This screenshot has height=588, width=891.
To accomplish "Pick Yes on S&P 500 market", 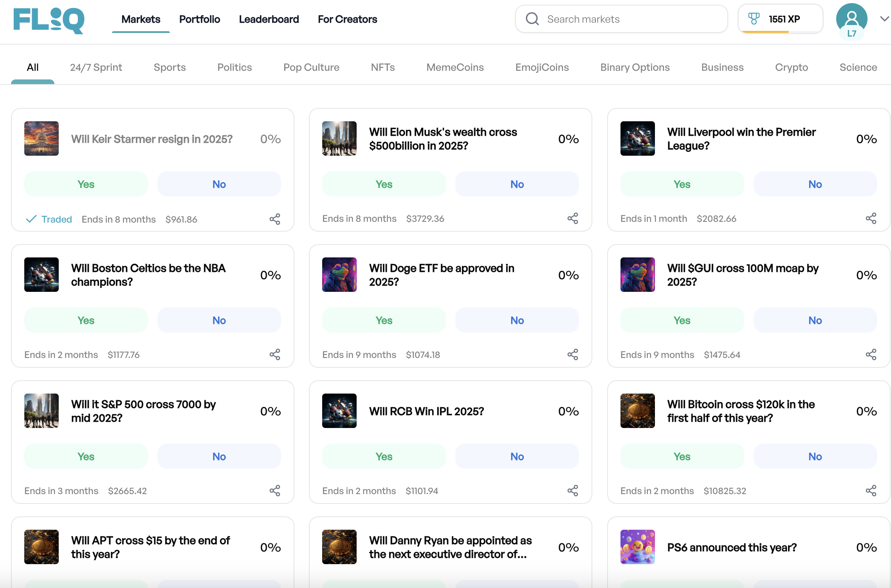I will click(86, 457).
